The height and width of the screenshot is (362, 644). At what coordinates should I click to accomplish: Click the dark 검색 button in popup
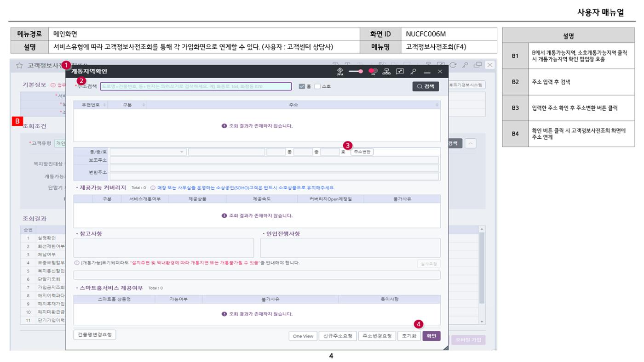click(x=425, y=86)
